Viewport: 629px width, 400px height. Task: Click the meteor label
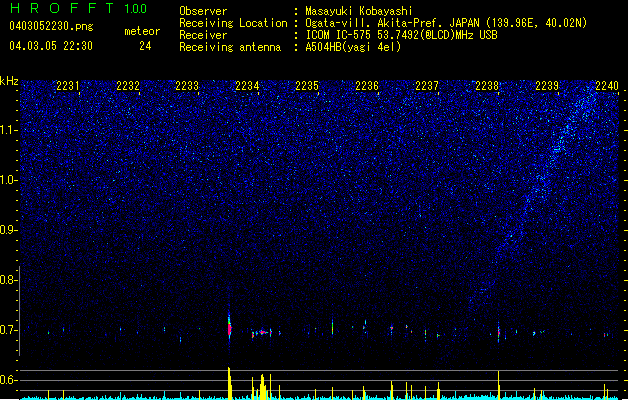pos(142,31)
